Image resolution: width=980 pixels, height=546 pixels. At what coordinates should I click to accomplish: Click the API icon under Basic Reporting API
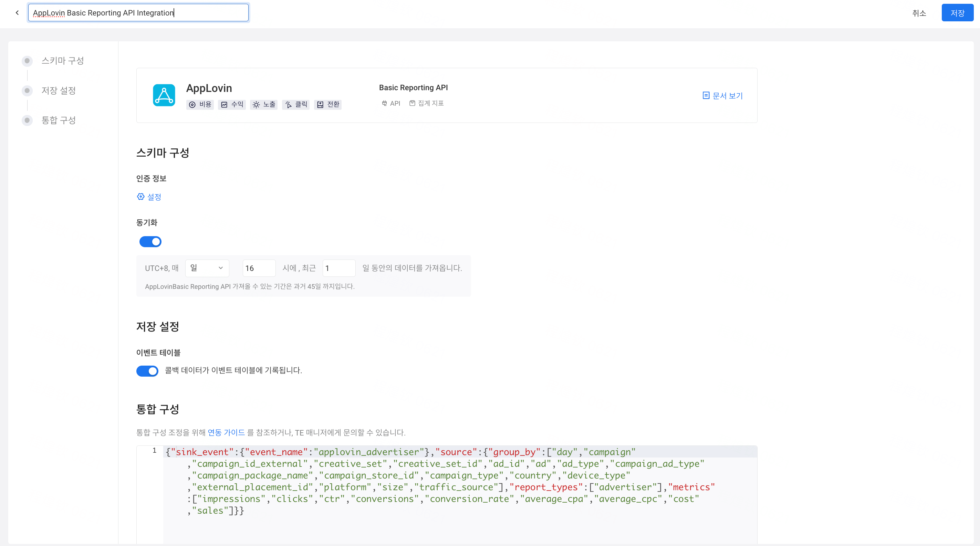tap(384, 103)
